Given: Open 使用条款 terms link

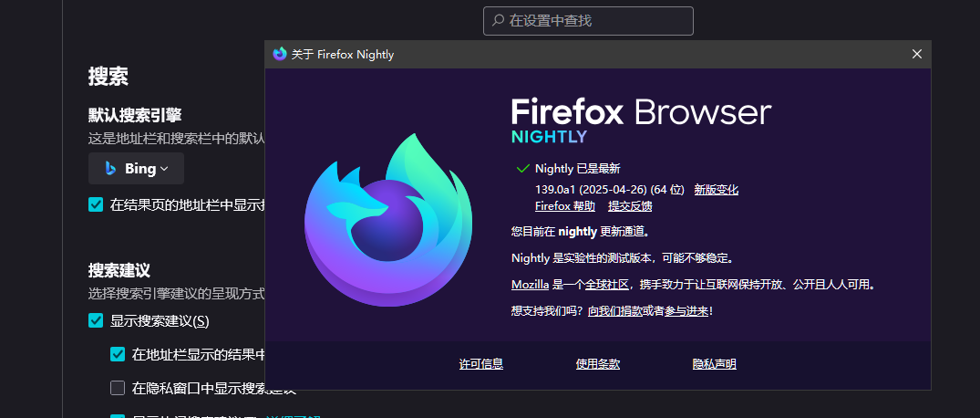Looking at the screenshot, I should tap(598, 364).
